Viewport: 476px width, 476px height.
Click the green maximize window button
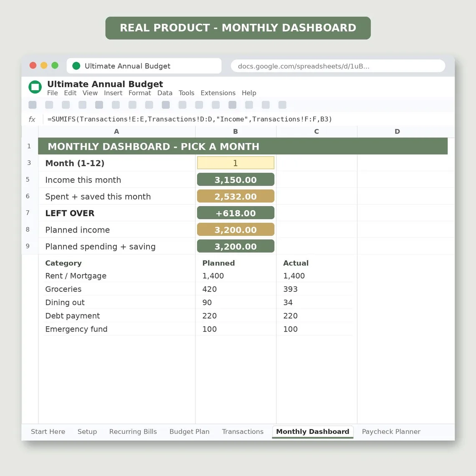click(x=55, y=65)
